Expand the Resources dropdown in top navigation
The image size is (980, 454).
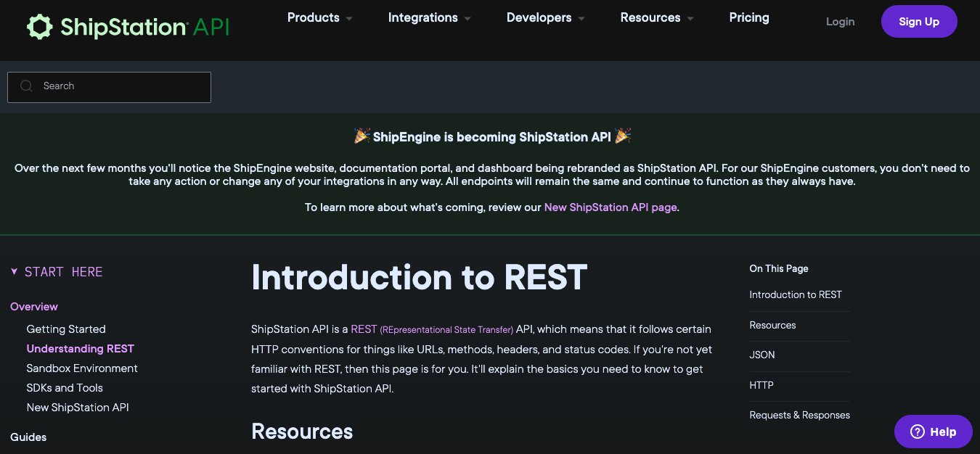[x=656, y=18]
